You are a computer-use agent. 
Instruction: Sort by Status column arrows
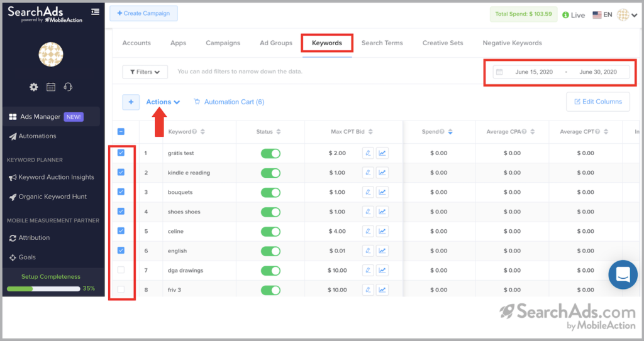[x=279, y=132]
